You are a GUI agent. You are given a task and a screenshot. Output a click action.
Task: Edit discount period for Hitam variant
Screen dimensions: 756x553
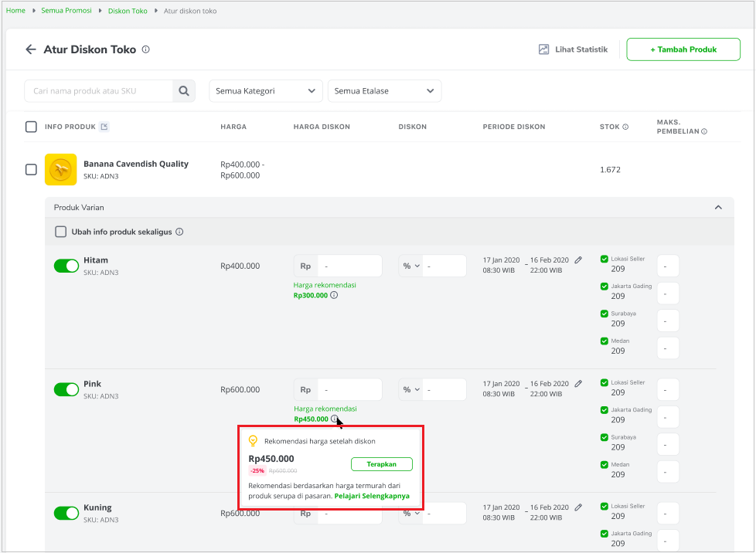coord(578,260)
